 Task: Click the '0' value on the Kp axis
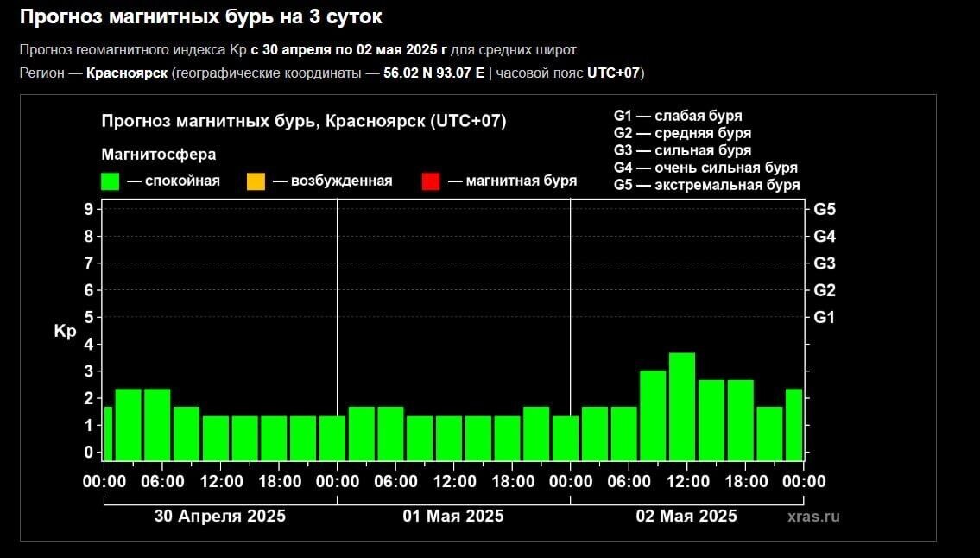88,453
